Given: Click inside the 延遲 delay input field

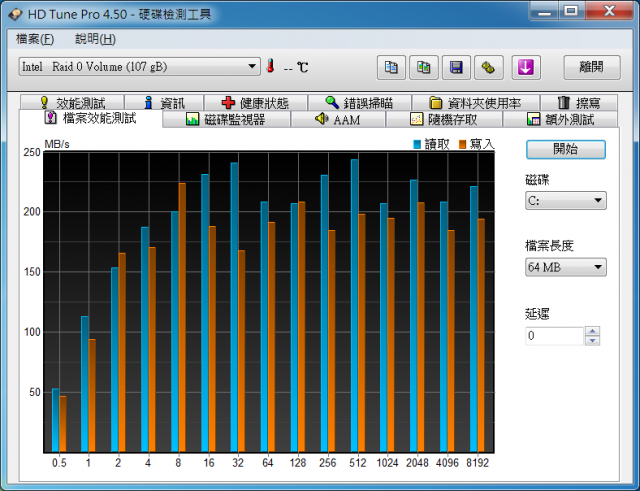Looking at the screenshot, I should pyautogui.click(x=554, y=336).
